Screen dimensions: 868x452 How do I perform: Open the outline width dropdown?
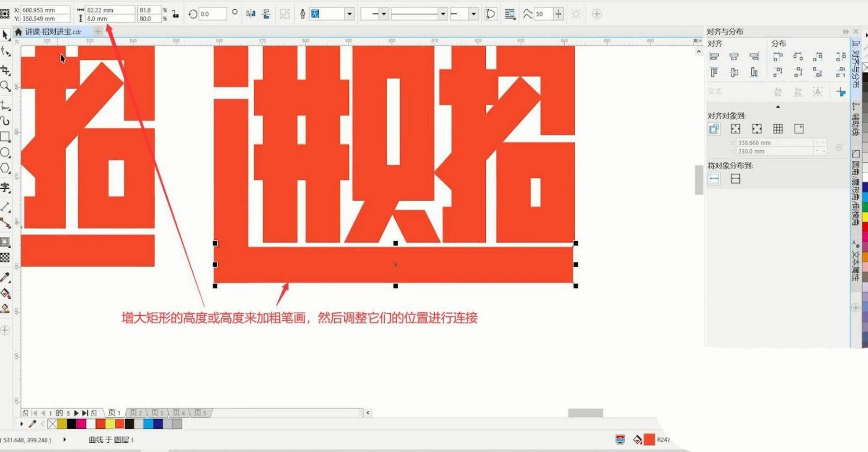tap(350, 14)
